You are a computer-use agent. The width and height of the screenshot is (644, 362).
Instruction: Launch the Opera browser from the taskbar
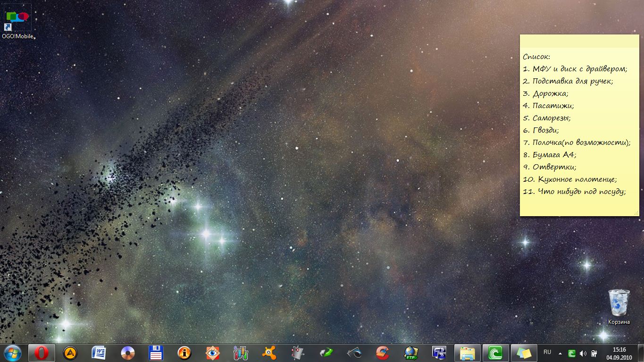[x=42, y=353]
